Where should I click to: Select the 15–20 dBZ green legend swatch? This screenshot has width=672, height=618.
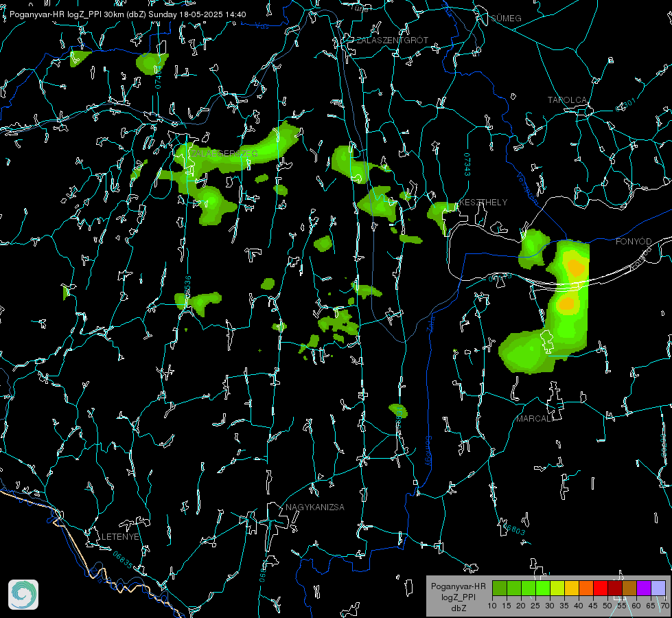click(514, 588)
